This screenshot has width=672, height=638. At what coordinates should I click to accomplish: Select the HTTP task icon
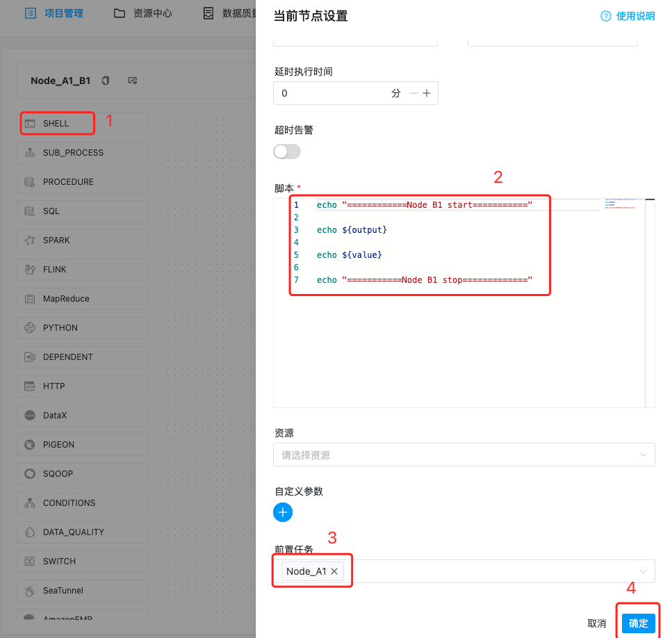pos(30,386)
